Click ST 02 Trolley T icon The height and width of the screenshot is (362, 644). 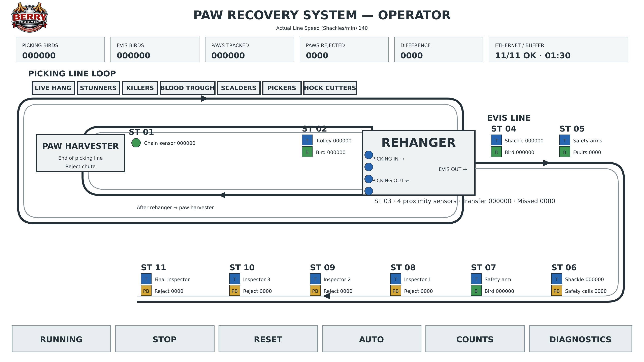307,140
